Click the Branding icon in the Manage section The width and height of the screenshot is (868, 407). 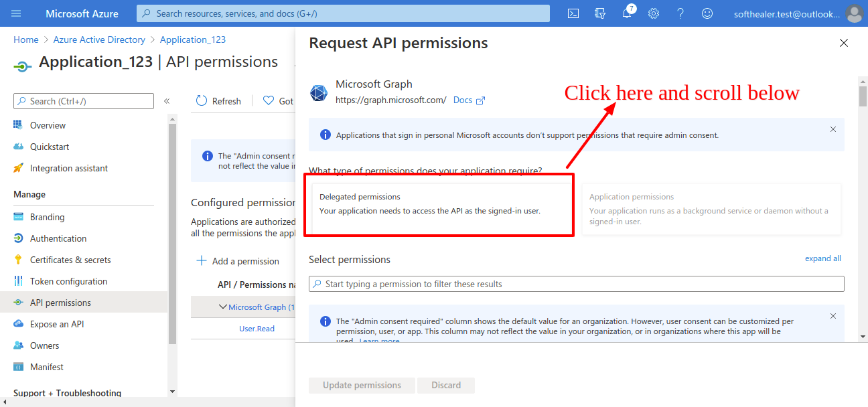[18, 217]
